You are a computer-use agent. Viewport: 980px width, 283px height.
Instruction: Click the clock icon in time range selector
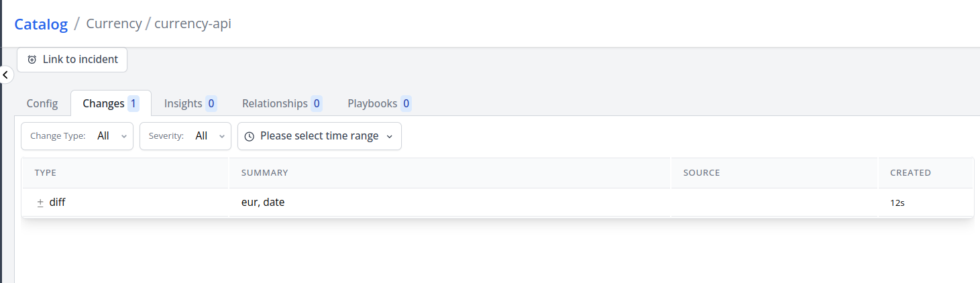coord(249,136)
